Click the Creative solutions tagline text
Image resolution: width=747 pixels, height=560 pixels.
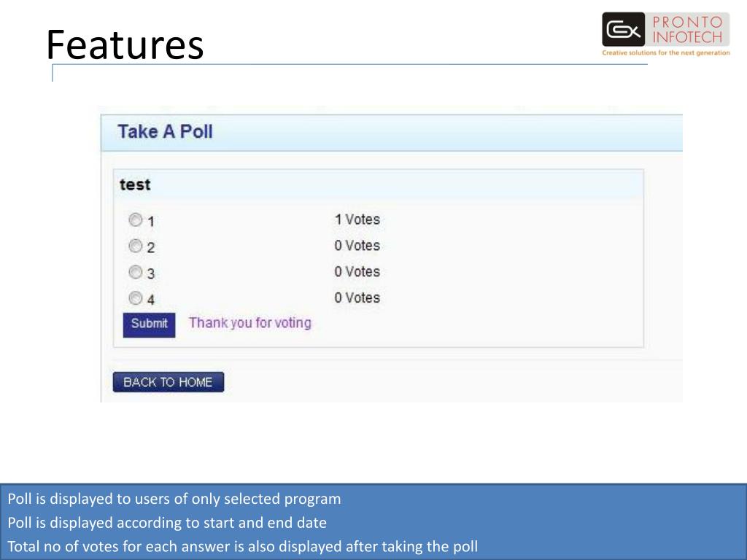click(666, 52)
